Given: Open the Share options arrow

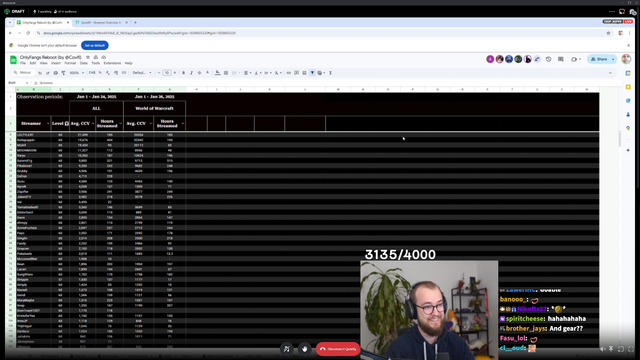Looking at the screenshot, I should point(613,59).
